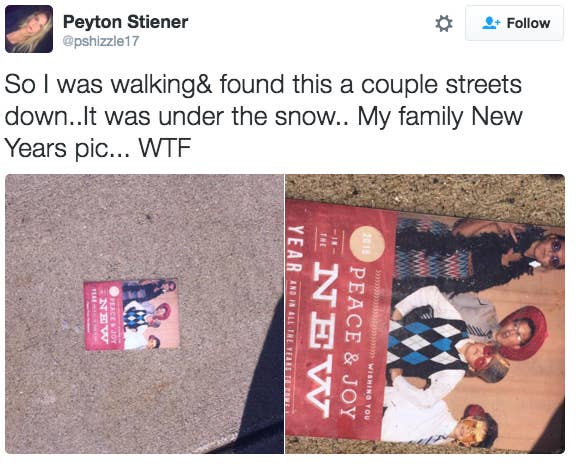Open left photo of card on sidewalk
The image size is (582, 464).
(x=144, y=314)
